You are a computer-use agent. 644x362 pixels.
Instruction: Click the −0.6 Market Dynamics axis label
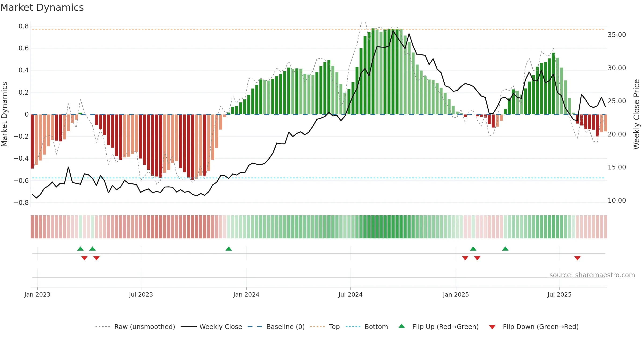click(x=21, y=181)
